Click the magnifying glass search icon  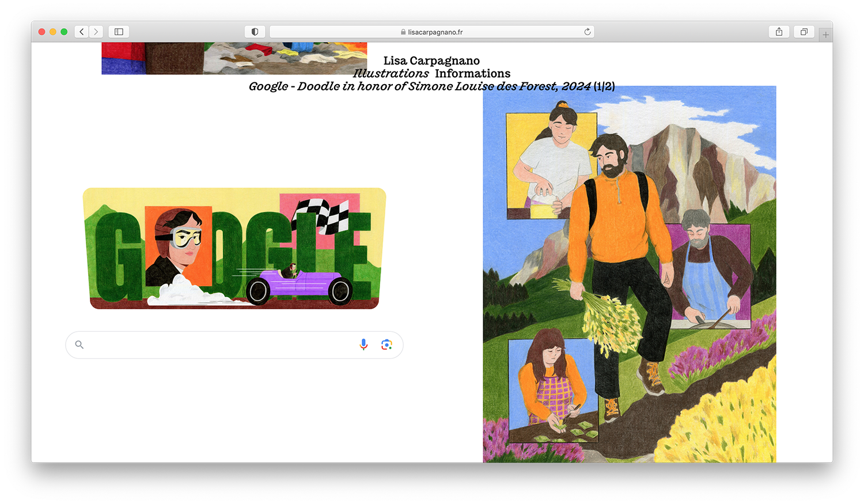click(79, 344)
